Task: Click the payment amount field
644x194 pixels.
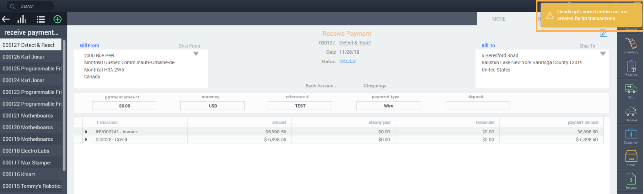Action: pyautogui.click(x=124, y=106)
